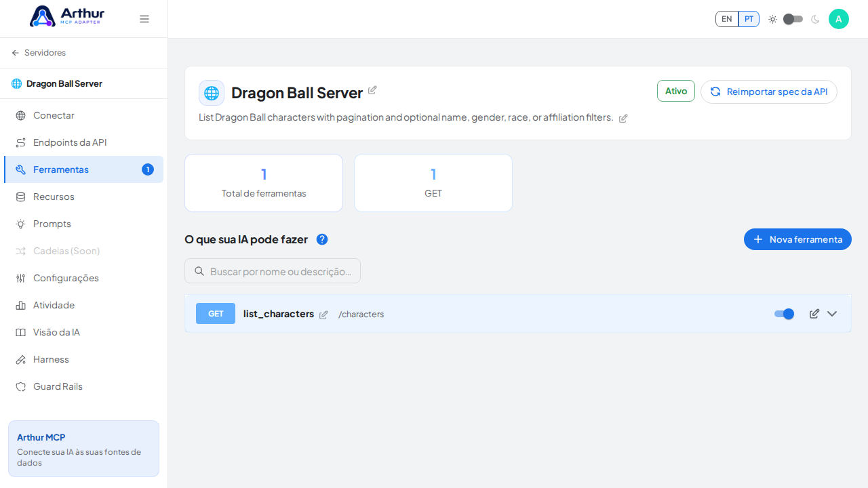Open Endpoints da API section
This screenshot has height=488, width=868.
tap(83, 142)
